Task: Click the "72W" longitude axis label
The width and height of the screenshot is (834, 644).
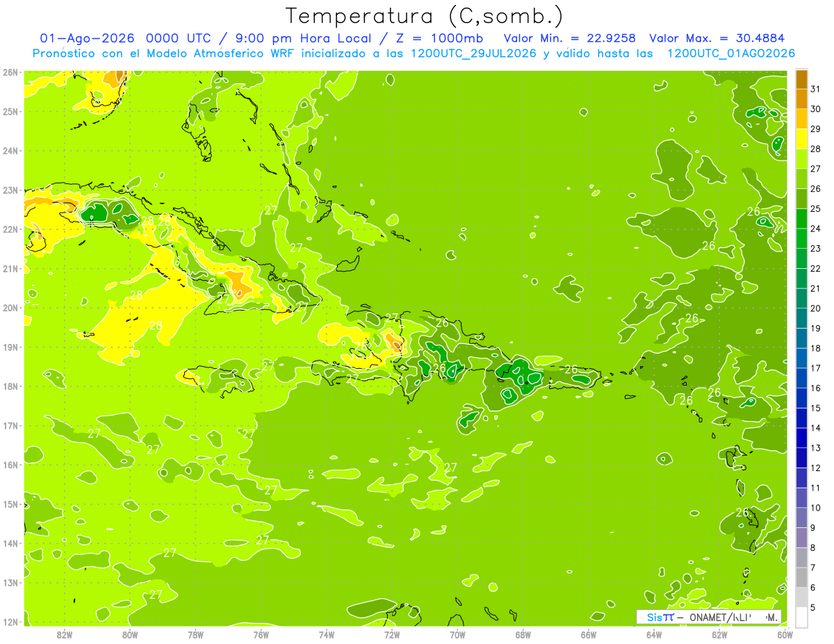Action: pyautogui.click(x=391, y=634)
